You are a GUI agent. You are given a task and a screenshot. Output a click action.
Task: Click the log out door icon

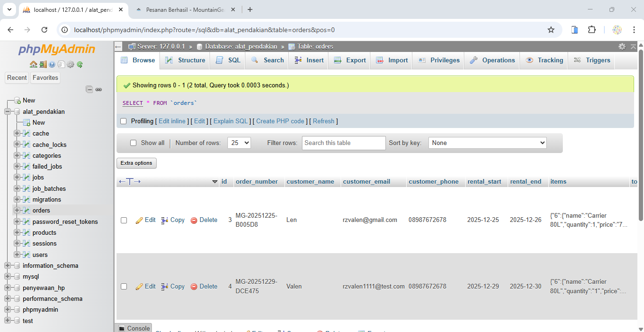pyautogui.click(x=43, y=65)
